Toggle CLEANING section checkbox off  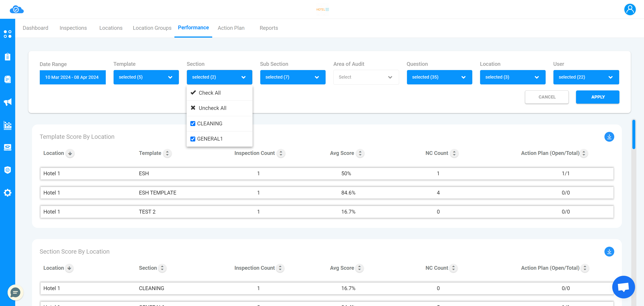193,123
